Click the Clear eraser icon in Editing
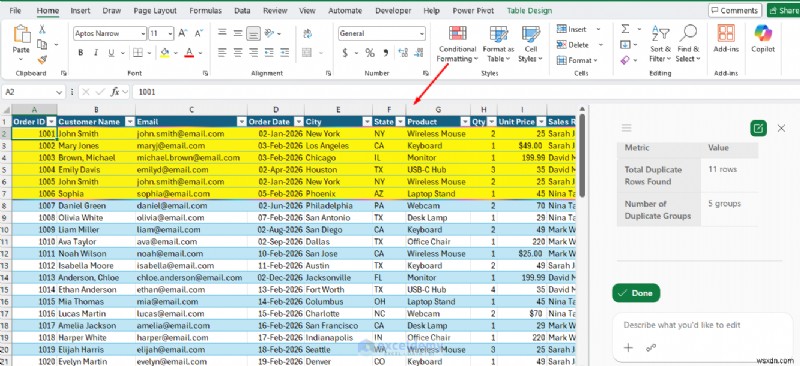The image size is (800, 366). pyautogui.click(x=625, y=60)
